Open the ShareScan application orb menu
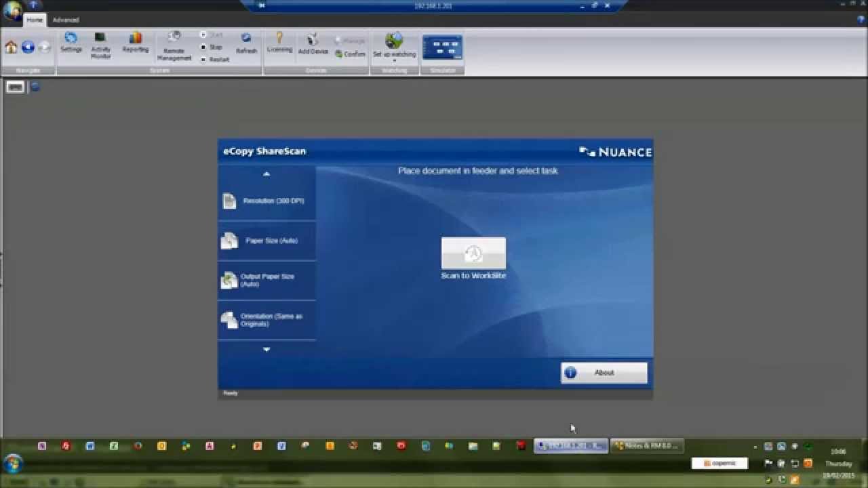The image size is (868, 488). [12, 12]
